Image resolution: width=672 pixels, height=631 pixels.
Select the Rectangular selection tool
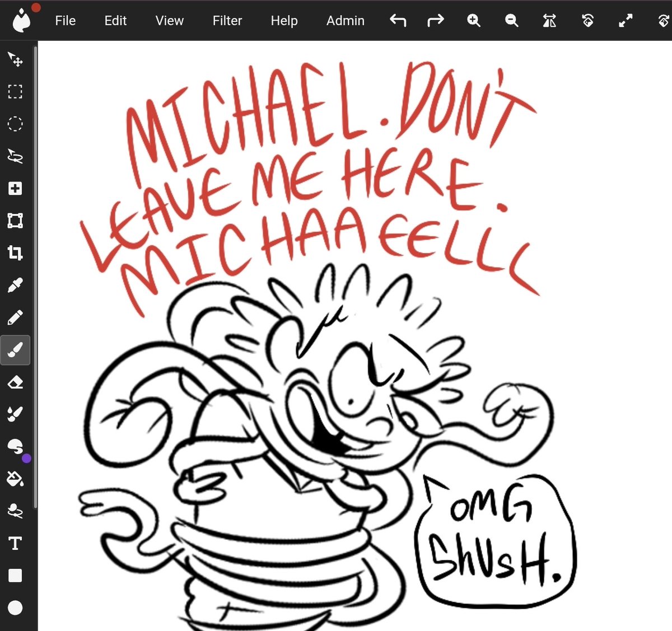click(15, 91)
